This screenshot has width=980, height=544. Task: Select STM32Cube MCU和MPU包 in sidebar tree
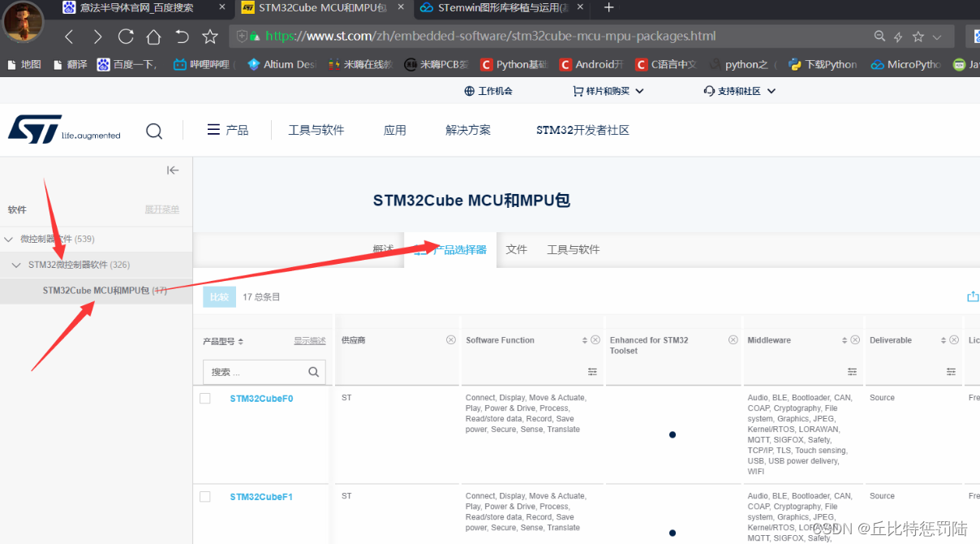click(96, 290)
